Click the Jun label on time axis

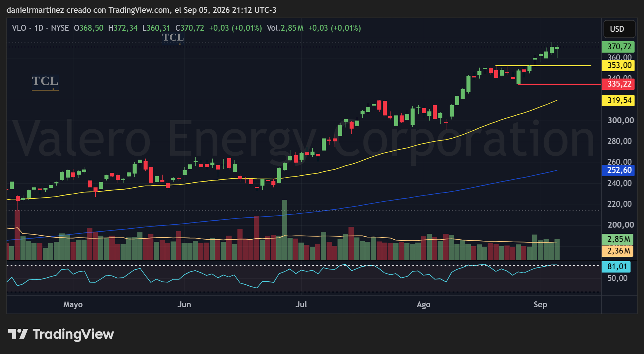[x=184, y=305]
